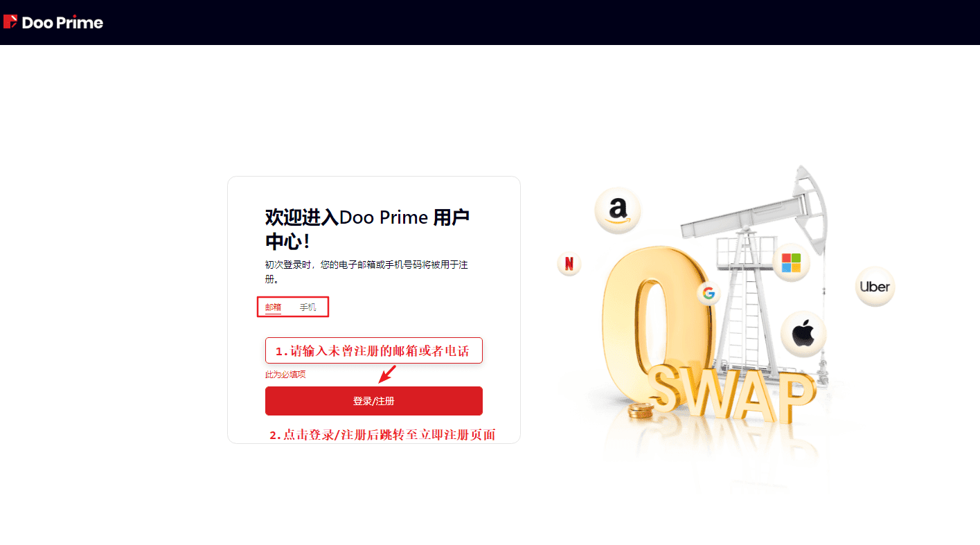Select the 邮箱 email tab
Screen dimensions: 980x545
[273, 307]
